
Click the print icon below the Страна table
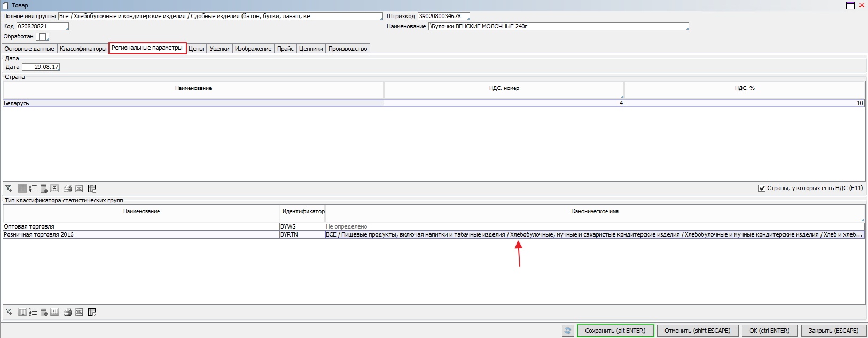(67, 188)
